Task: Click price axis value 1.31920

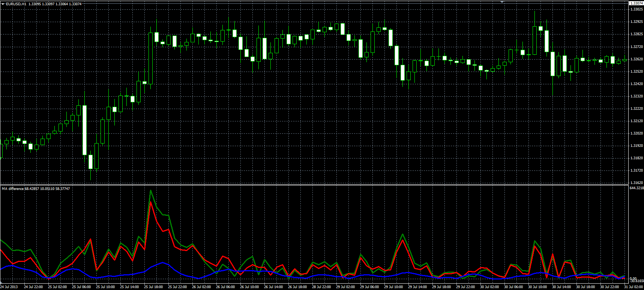Action: pos(637,146)
